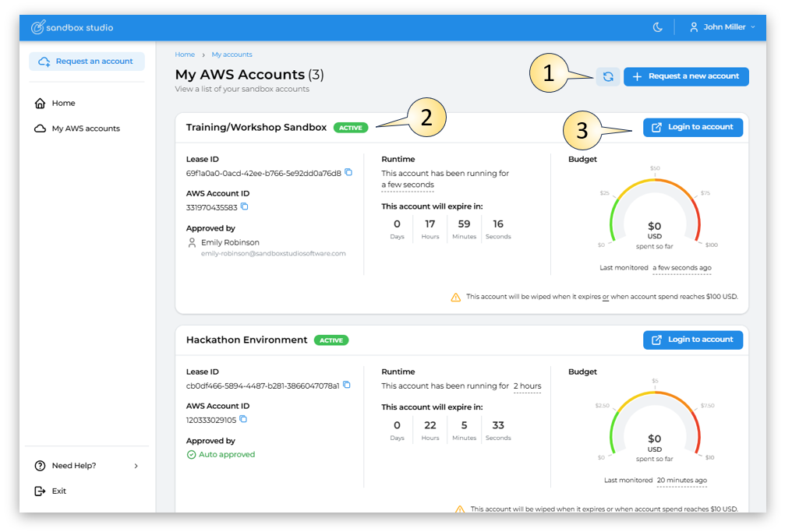Click the 'a few seconds' runtime text

[x=408, y=185]
